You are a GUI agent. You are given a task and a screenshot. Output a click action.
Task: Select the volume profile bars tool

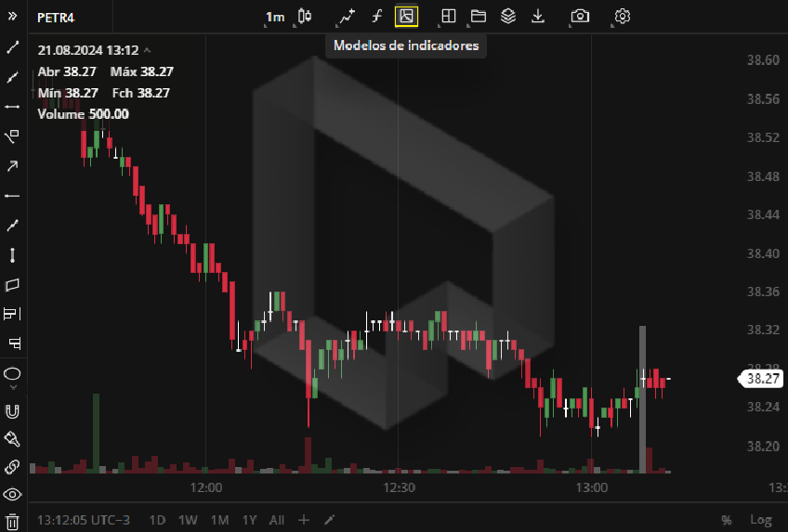13,314
